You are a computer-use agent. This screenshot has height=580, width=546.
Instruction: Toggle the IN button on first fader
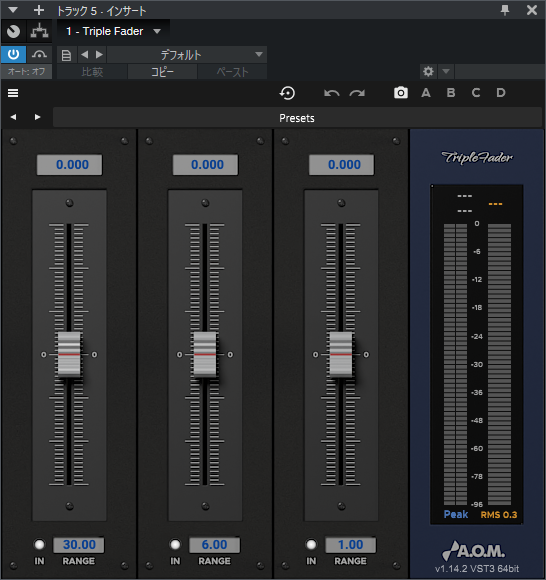[39, 544]
